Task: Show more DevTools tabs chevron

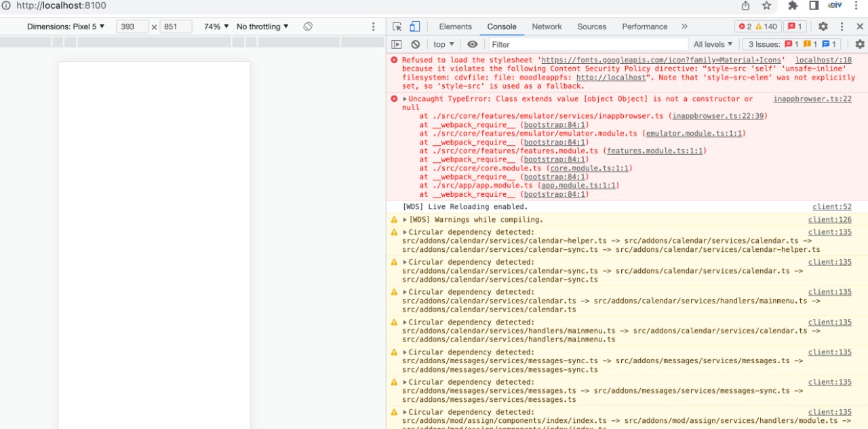Action: coord(684,26)
